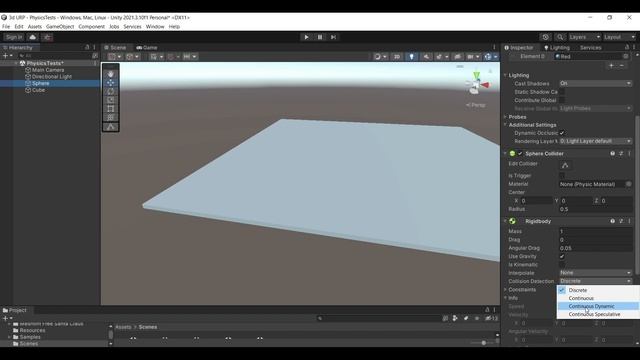Select Continuous Speculative option
The width and height of the screenshot is (640, 360).
[598, 315]
